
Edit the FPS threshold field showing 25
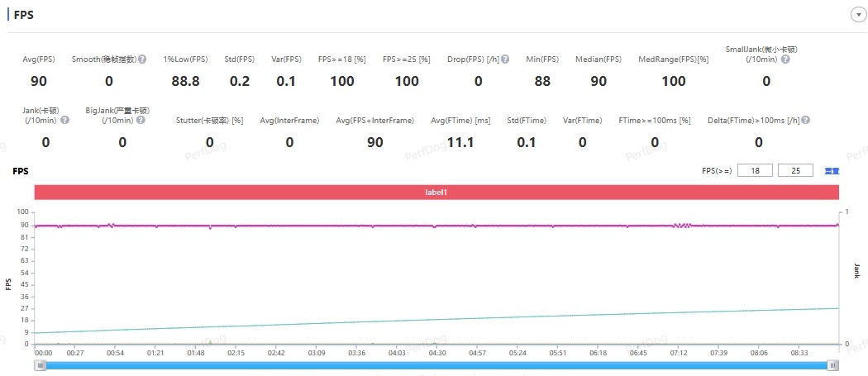(x=795, y=170)
